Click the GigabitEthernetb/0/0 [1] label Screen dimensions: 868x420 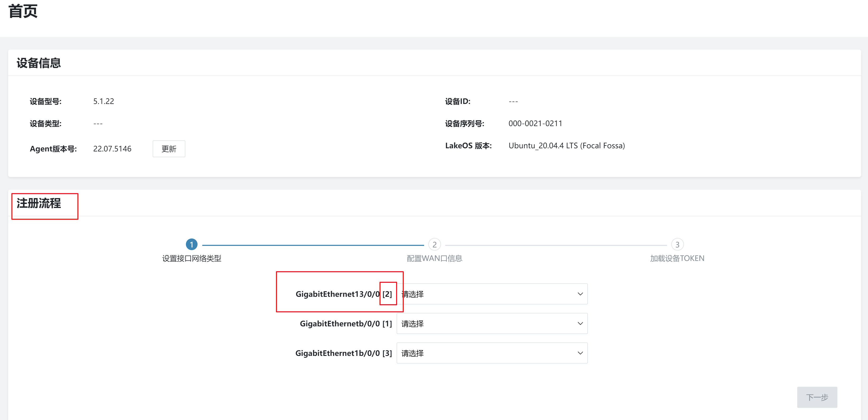[346, 323]
